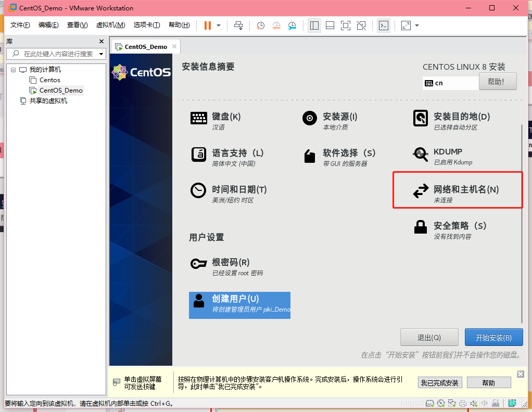Open the library search dropdown arrow

tap(101, 54)
